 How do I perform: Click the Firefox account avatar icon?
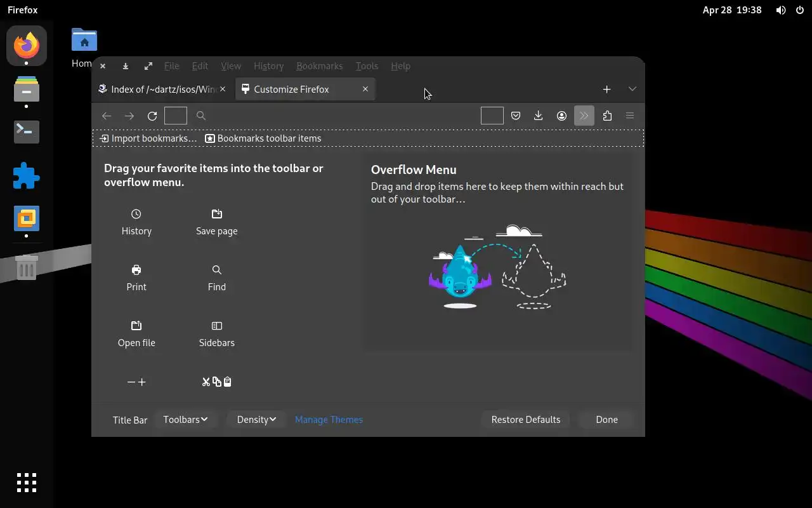click(x=561, y=116)
